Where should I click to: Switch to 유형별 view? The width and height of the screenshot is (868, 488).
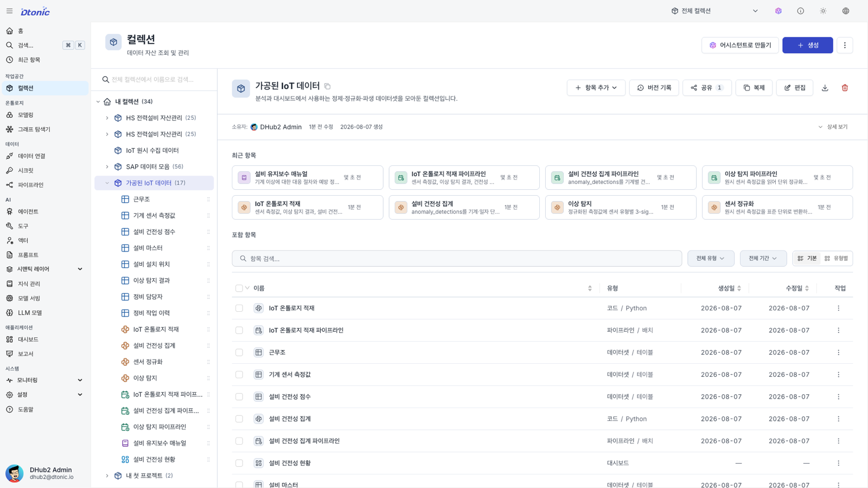coord(836,259)
